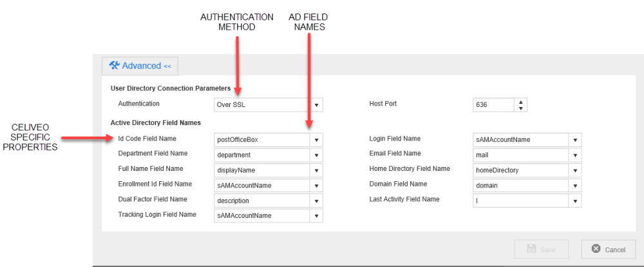644x267 pixels.
Task: Open the Home Directory Field Name dropdown
Action: (575, 170)
